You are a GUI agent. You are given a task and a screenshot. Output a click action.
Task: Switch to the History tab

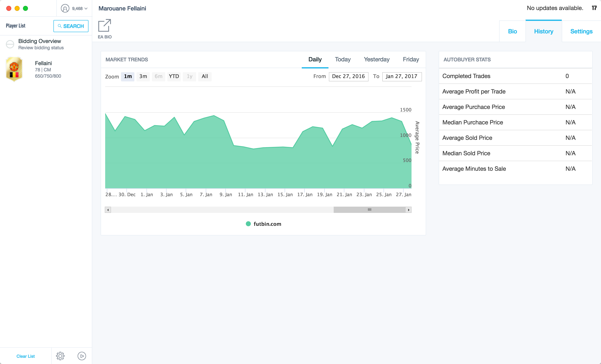tap(543, 31)
